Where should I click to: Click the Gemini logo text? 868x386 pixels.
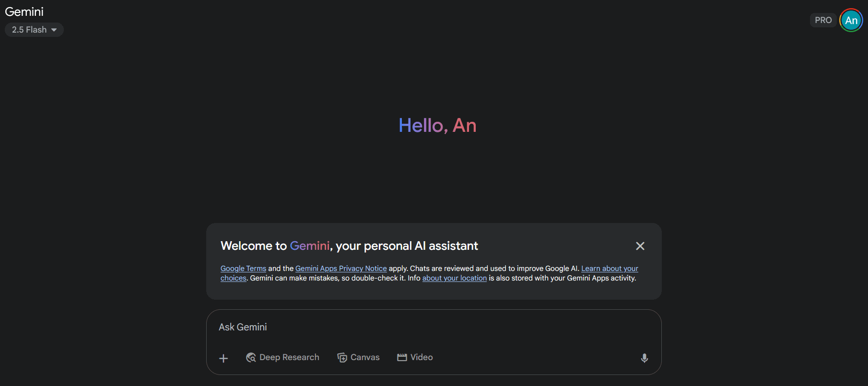(x=24, y=12)
